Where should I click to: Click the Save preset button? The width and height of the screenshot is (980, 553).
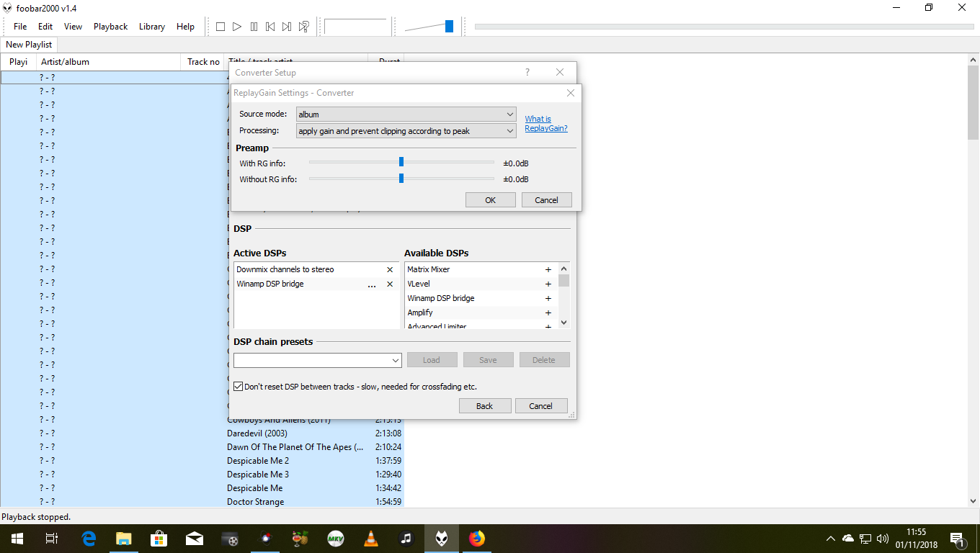[x=488, y=360]
